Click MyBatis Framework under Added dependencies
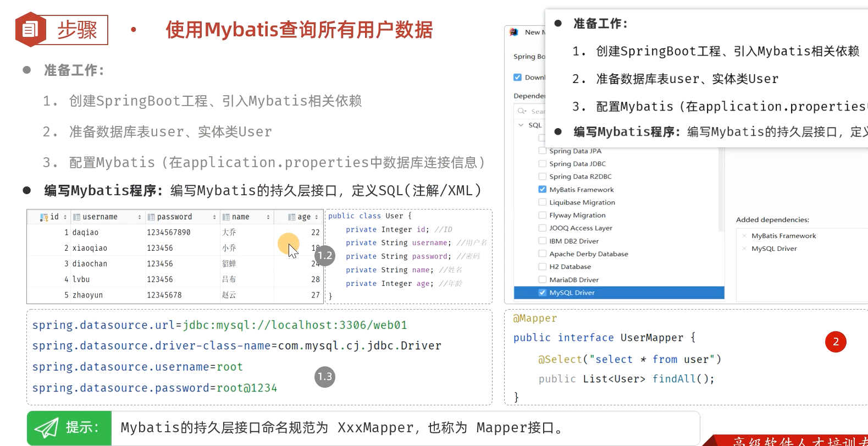 (x=784, y=236)
